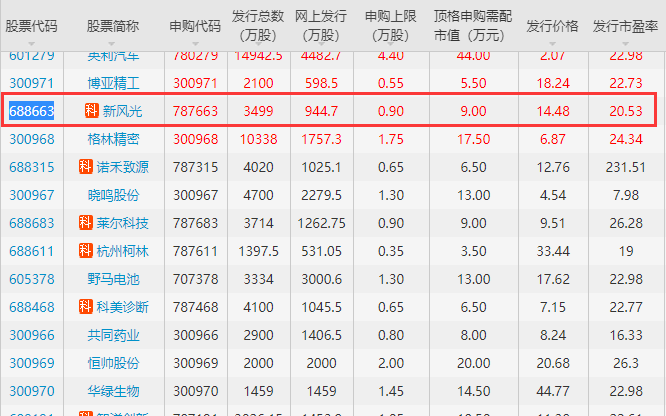Open 诺禾致源 stock name link
The height and width of the screenshot is (416, 666).
click(x=122, y=167)
